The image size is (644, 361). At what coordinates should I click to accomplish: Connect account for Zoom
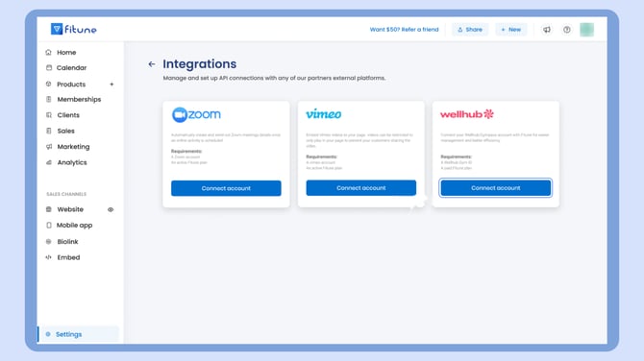(226, 188)
